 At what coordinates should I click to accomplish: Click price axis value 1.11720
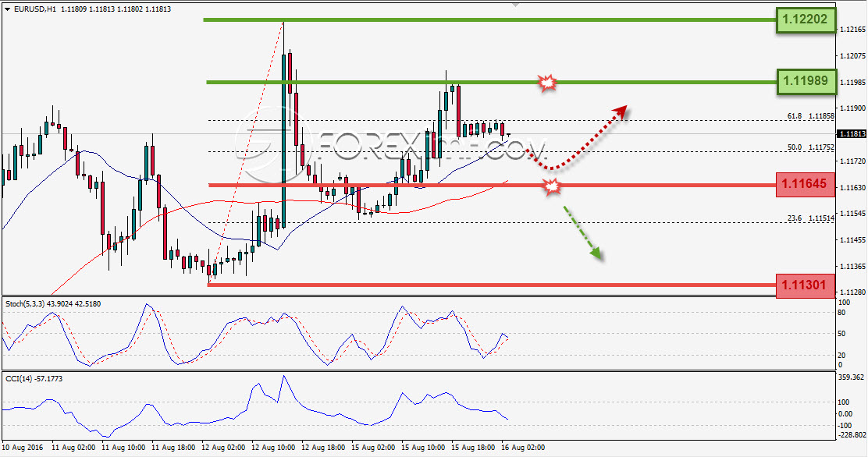[852, 161]
